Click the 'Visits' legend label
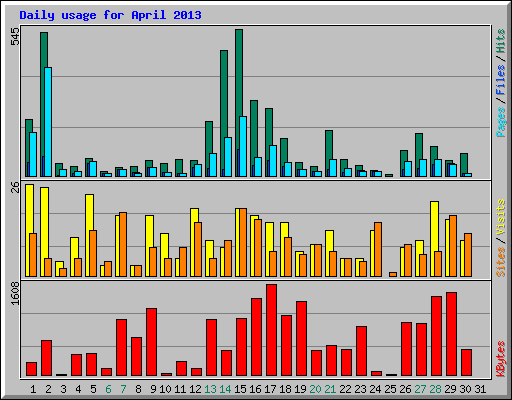The image size is (512, 400). [x=500, y=217]
